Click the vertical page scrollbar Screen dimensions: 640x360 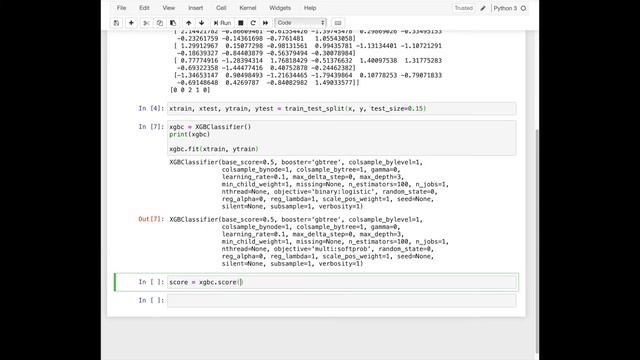click(x=537, y=241)
